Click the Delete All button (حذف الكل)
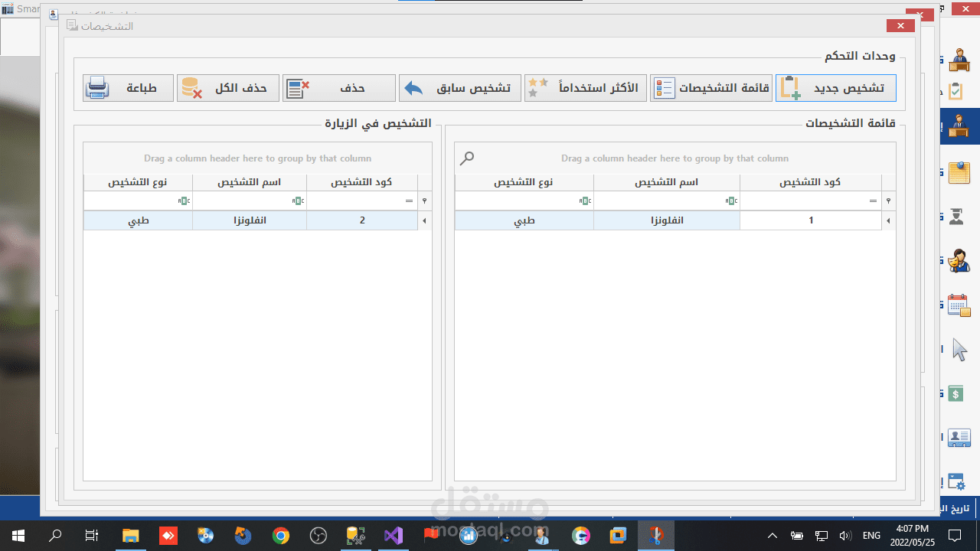This screenshot has width=980, height=551. coord(228,88)
